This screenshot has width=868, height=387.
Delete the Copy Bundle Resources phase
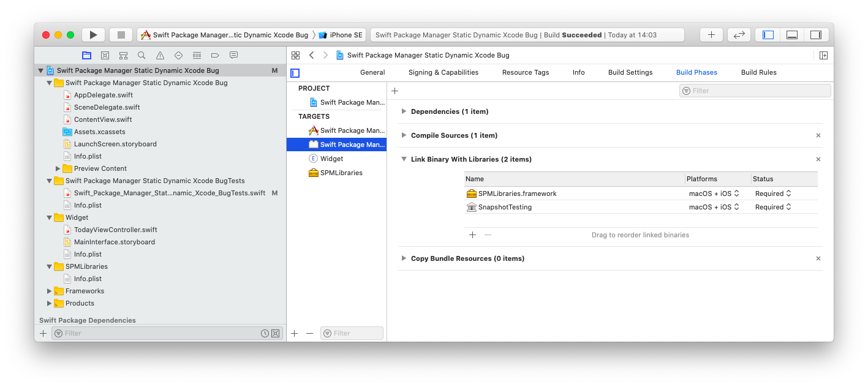point(818,258)
